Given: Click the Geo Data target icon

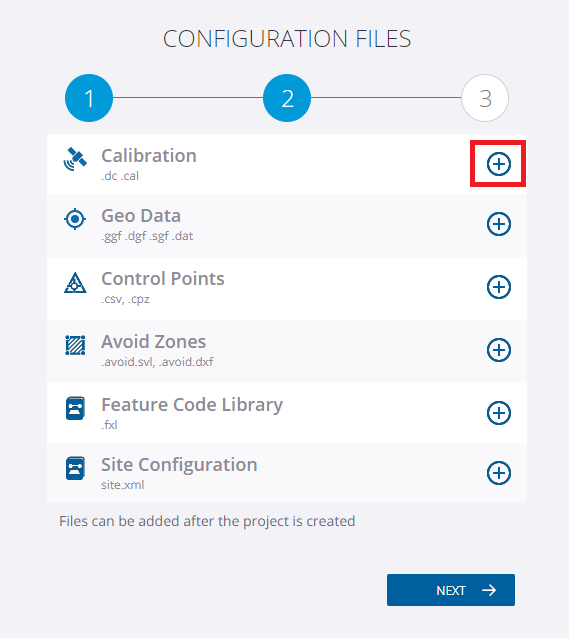Looking at the screenshot, I should 75,219.
